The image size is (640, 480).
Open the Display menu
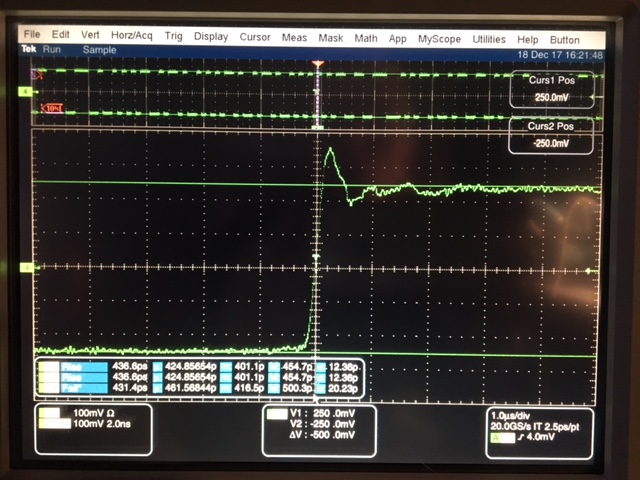pyautogui.click(x=211, y=37)
